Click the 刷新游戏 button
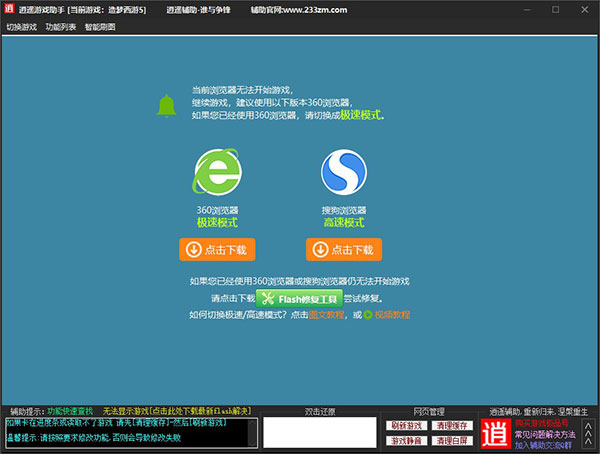 [405, 425]
